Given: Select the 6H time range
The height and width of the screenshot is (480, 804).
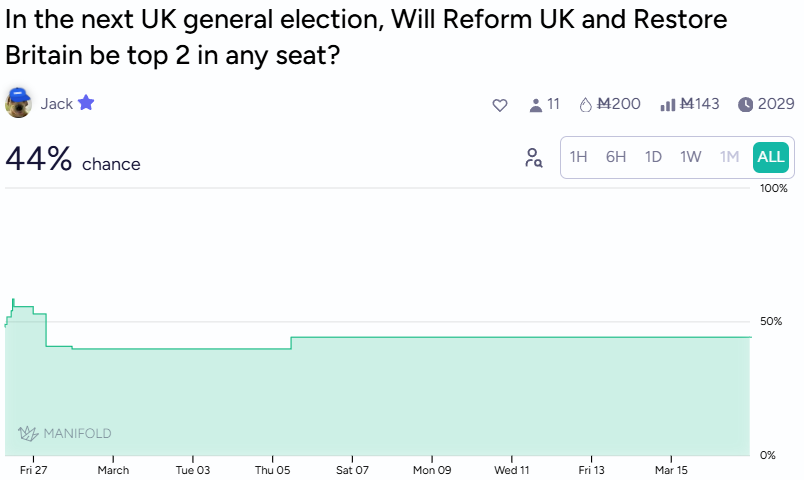Looking at the screenshot, I should tap(616, 157).
